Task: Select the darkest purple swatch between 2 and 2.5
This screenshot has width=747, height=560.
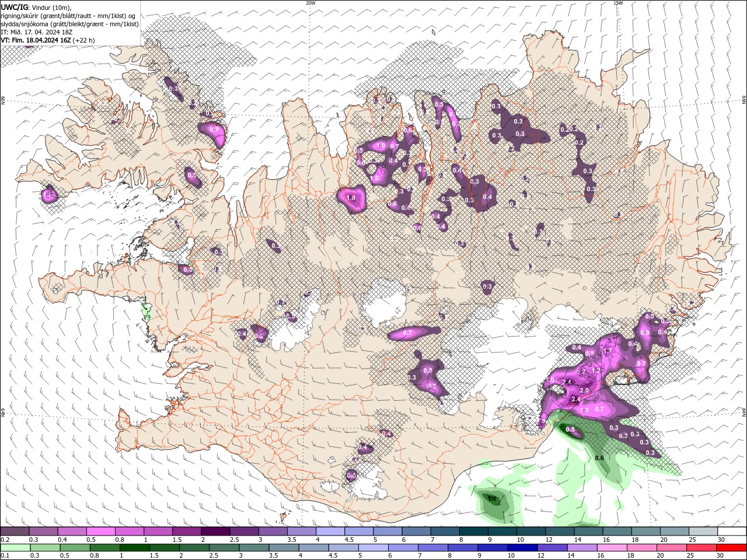Action: click(x=215, y=531)
